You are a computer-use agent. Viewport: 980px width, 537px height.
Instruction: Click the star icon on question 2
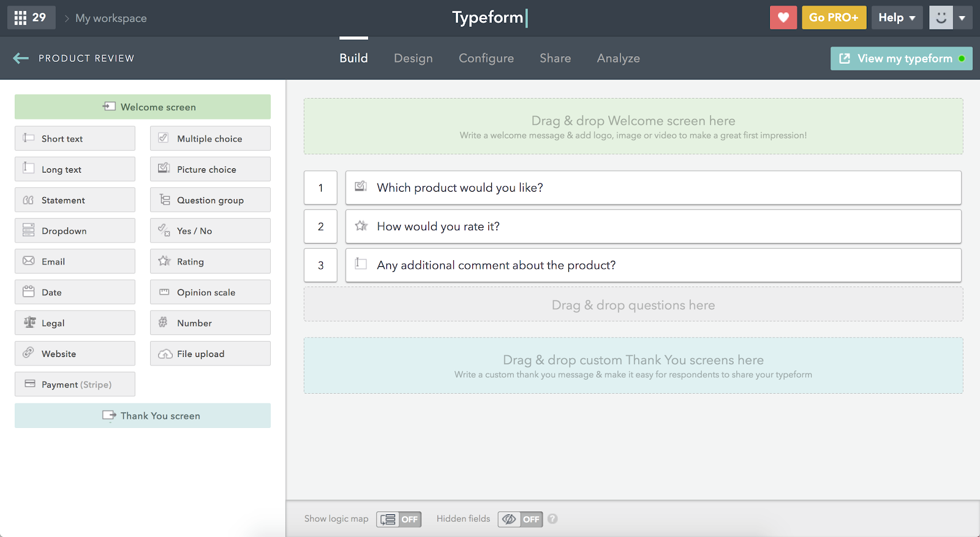click(x=361, y=226)
